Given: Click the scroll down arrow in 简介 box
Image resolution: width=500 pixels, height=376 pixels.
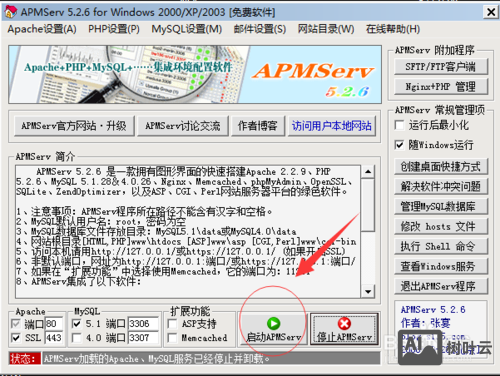Looking at the screenshot, I should 368,292.
